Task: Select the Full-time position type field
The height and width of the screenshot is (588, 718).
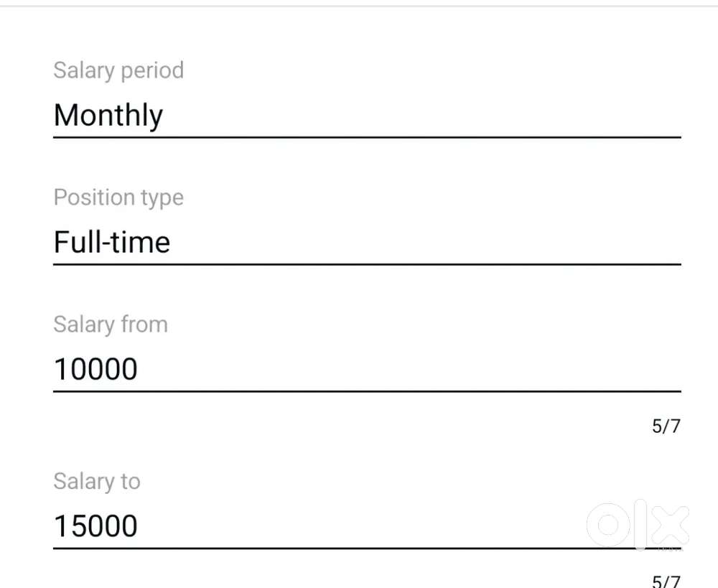Action: pyautogui.click(x=111, y=242)
